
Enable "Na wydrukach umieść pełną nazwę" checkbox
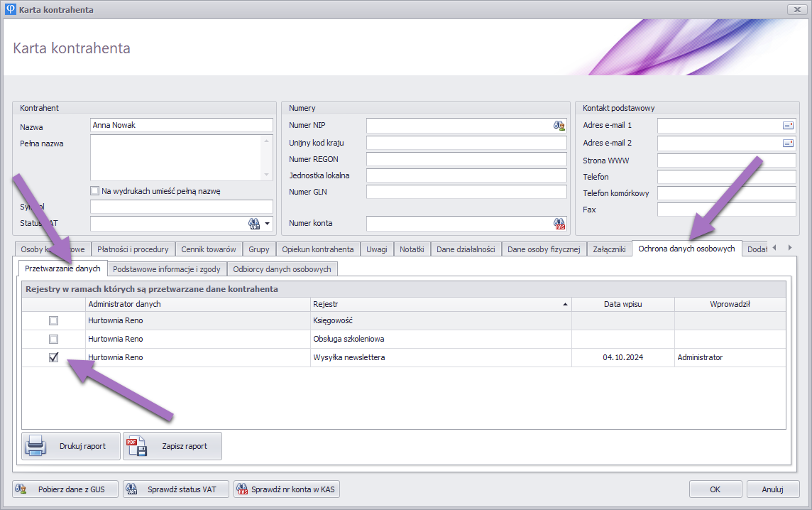pyautogui.click(x=94, y=191)
